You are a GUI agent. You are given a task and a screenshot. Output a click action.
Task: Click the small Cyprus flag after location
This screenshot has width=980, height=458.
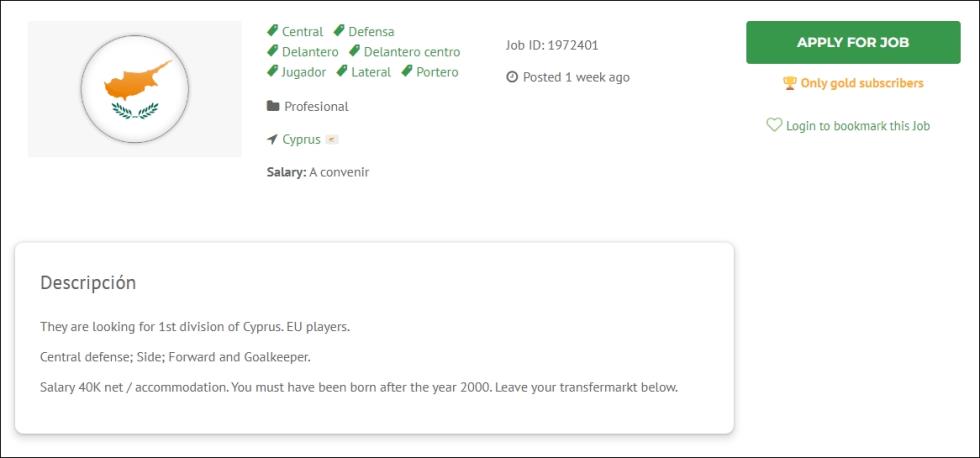332,139
